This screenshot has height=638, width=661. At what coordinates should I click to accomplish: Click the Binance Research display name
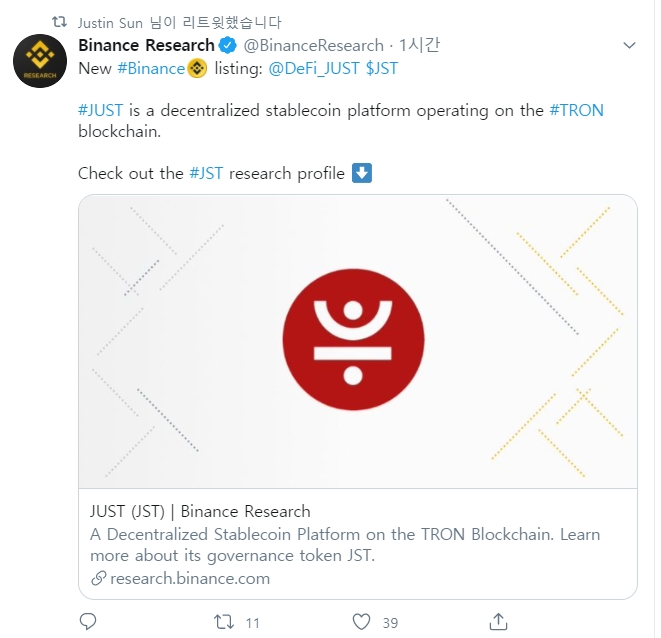point(146,45)
